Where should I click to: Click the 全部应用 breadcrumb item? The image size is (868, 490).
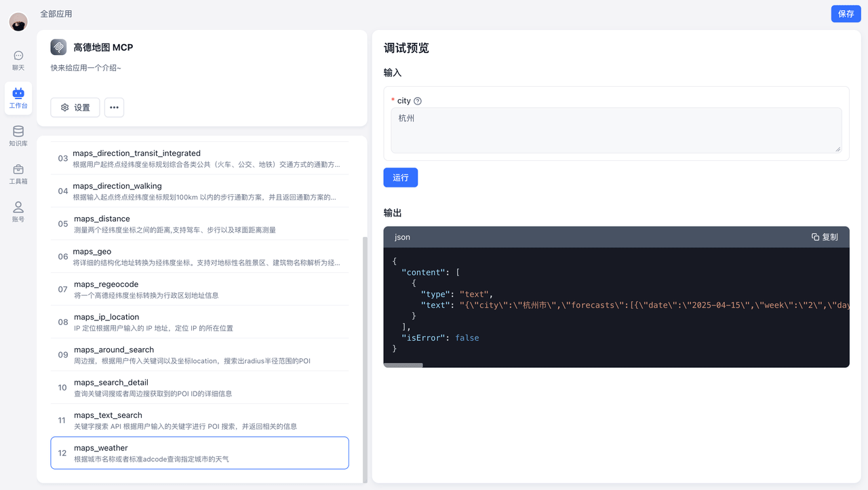tap(56, 13)
